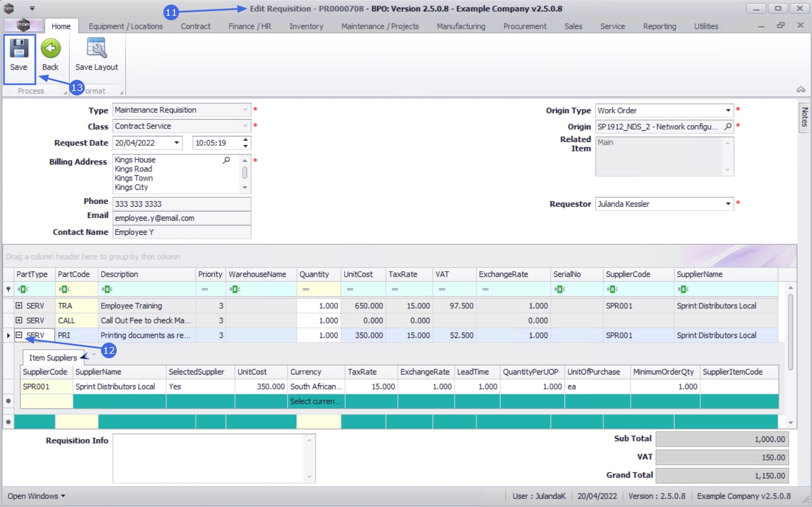Click the Open Windows button in the status bar
This screenshot has width=812, height=507.
[36, 496]
